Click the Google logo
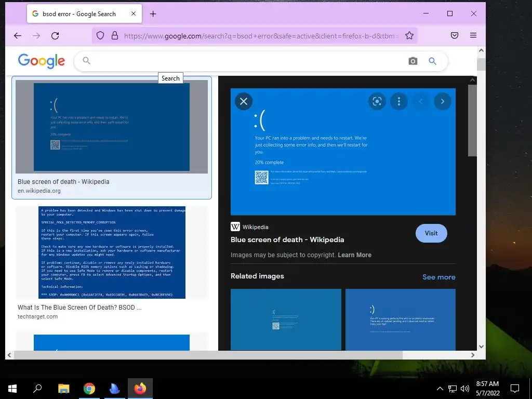The width and height of the screenshot is (532, 399). pos(42,61)
